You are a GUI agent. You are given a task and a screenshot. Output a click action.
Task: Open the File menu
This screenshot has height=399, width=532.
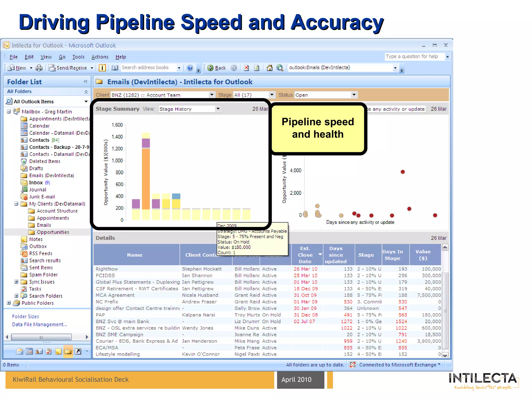click(x=14, y=57)
